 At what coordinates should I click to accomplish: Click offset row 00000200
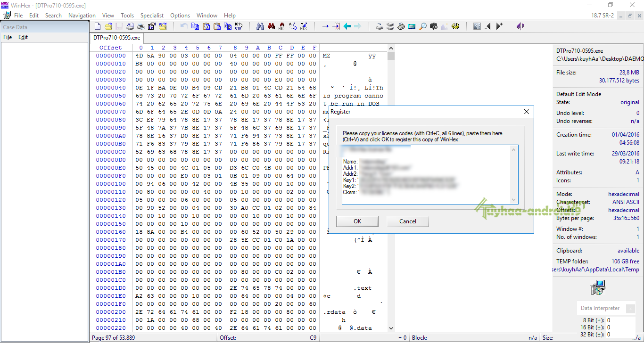coord(111,312)
